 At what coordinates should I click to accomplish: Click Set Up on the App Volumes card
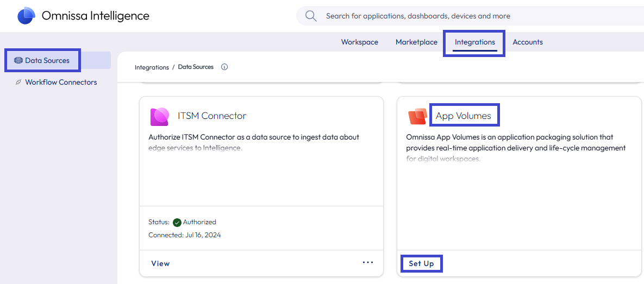421,263
